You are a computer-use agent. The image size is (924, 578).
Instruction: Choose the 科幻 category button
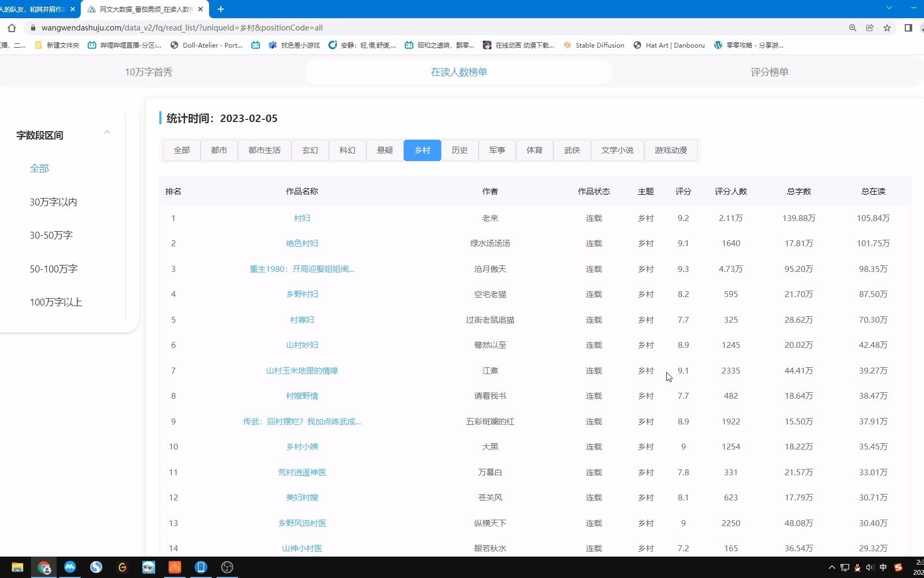click(348, 150)
